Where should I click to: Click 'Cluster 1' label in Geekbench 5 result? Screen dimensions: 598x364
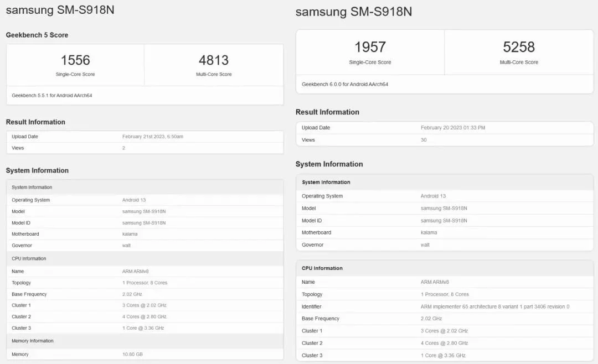[21, 305]
